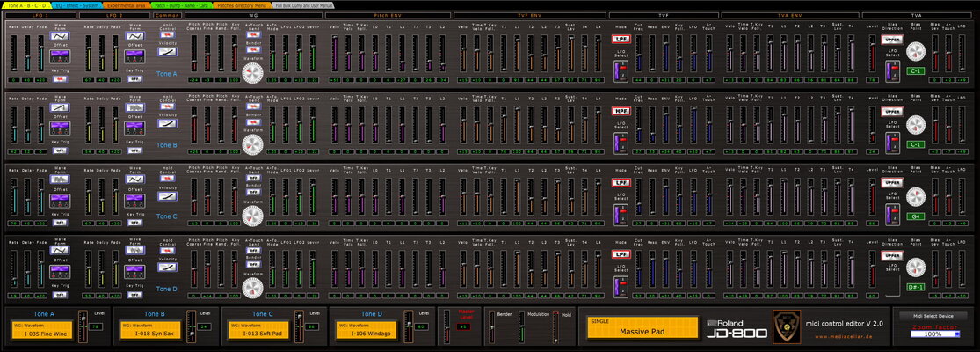This screenshot has width=980, height=352.
Task: Switch Tone A TVF LFO Select
Action: coord(621,70)
